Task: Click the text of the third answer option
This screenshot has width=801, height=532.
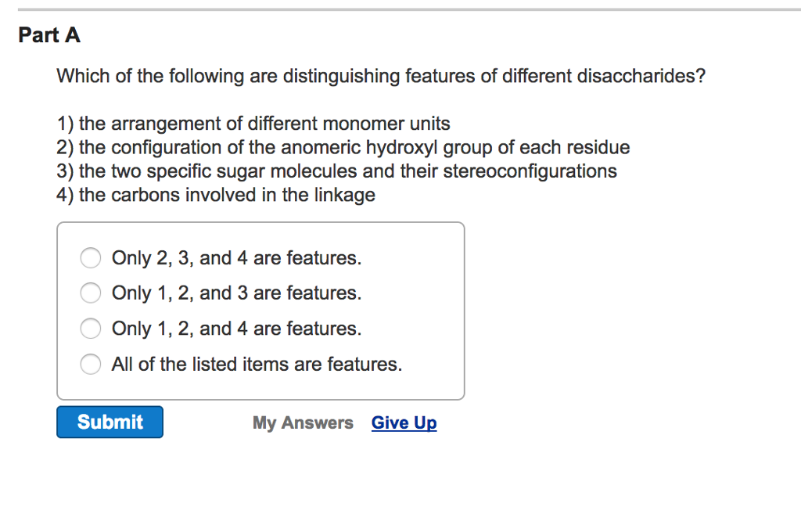Action: point(236,329)
